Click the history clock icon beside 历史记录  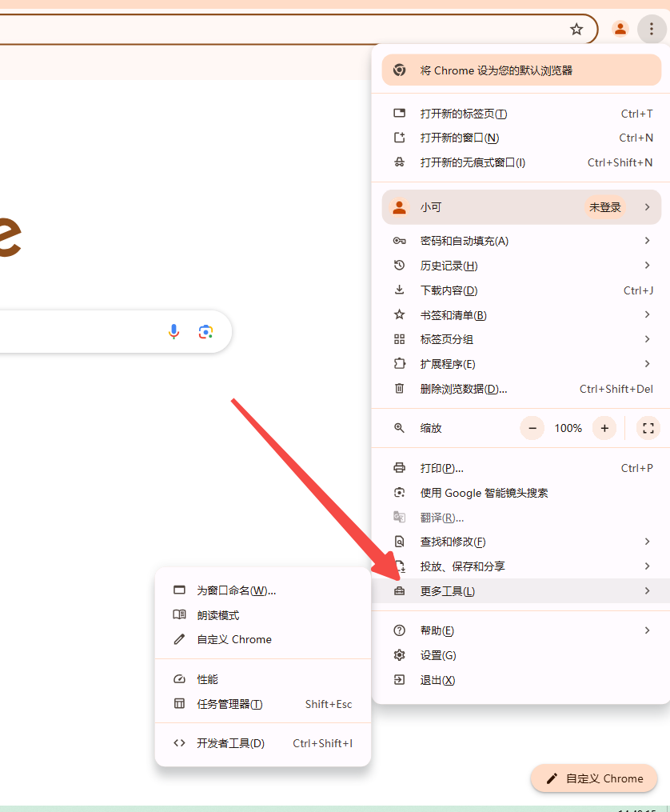coord(400,266)
